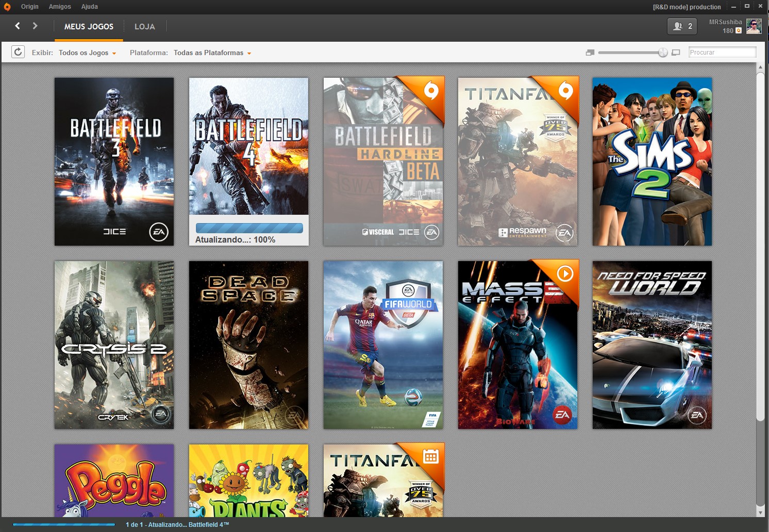Click the Origin logo icon

(x=7, y=7)
